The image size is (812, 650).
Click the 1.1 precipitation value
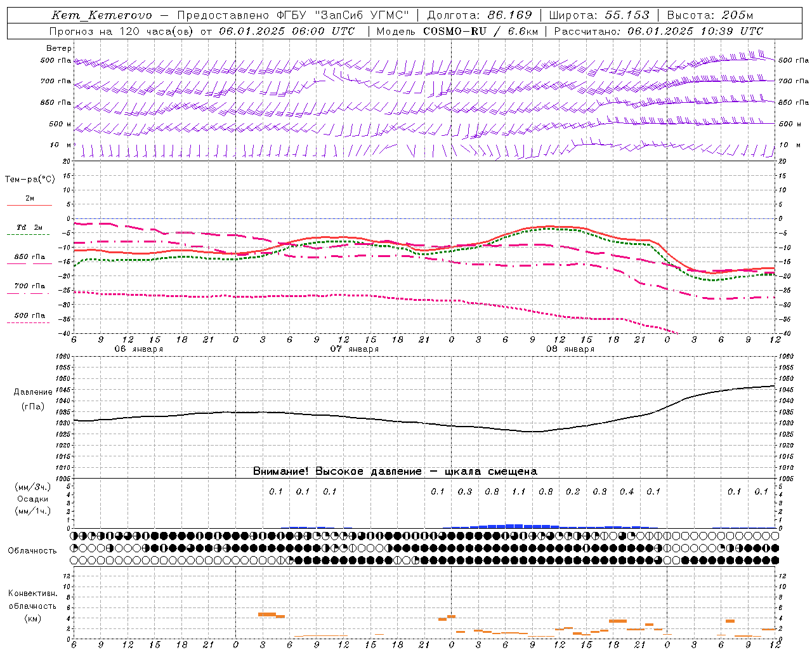(x=519, y=491)
